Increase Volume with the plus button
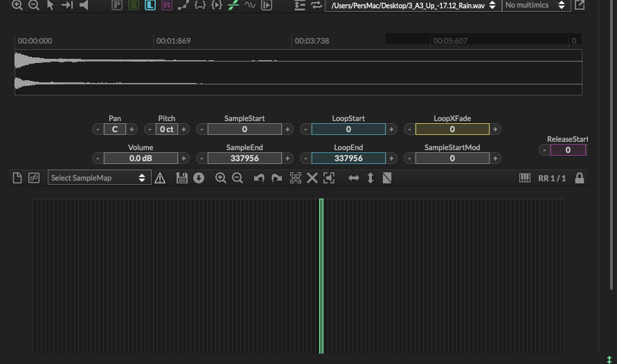617x364 pixels. coord(184,158)
